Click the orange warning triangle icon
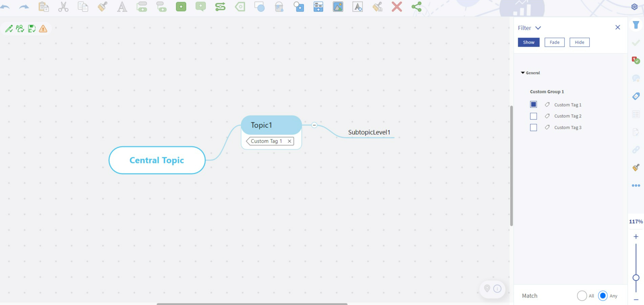 pos(43,29)
